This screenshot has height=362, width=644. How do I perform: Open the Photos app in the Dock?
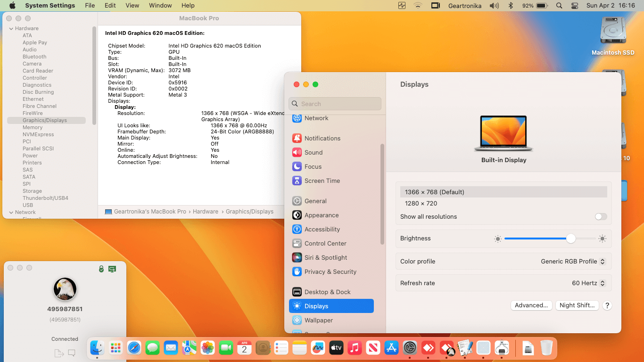tap(207, 348)
